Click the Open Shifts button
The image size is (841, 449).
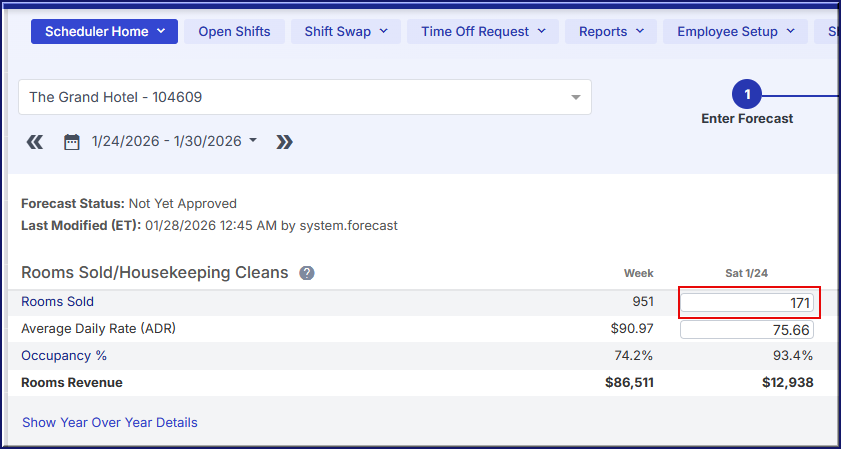click(234, 31)
